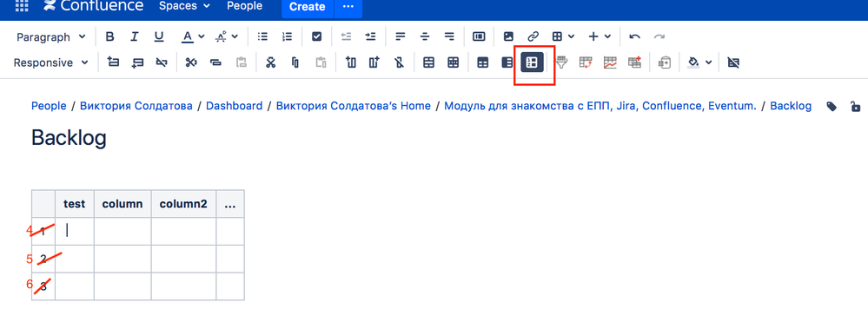
Task: Click the plus insert more content icon
Action: click(x=593, y=36)
